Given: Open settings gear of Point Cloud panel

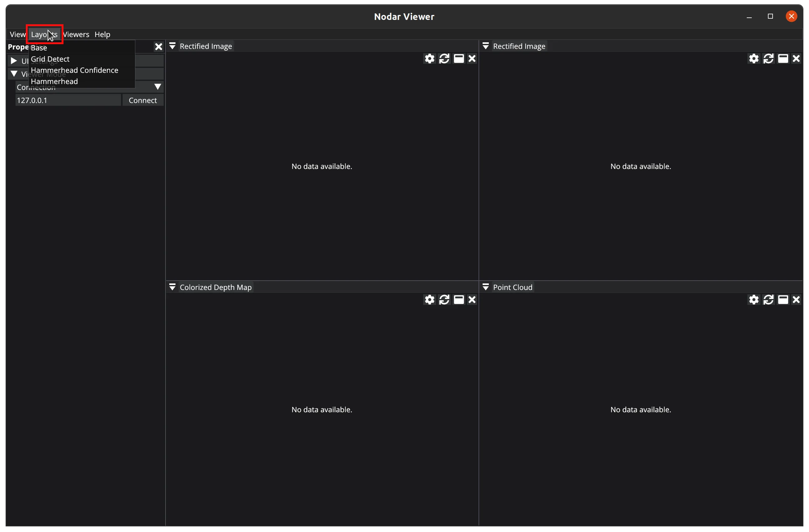Looking at the screenshot, I should 754,300.
